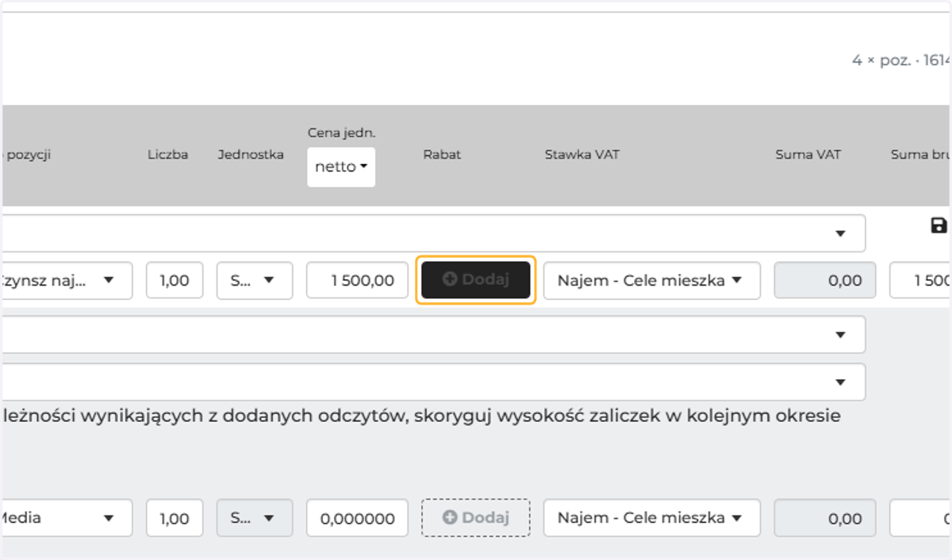The width and height of the screenshot is (952, 560).
Task: Open the netto price type dropdown
Action: tap(341, 167)
